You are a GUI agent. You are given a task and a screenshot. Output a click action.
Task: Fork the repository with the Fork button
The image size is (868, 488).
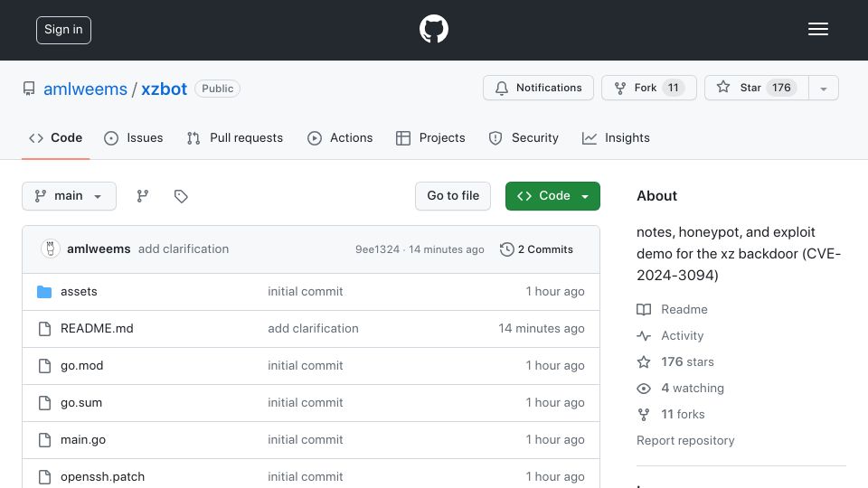pos(649,88)
